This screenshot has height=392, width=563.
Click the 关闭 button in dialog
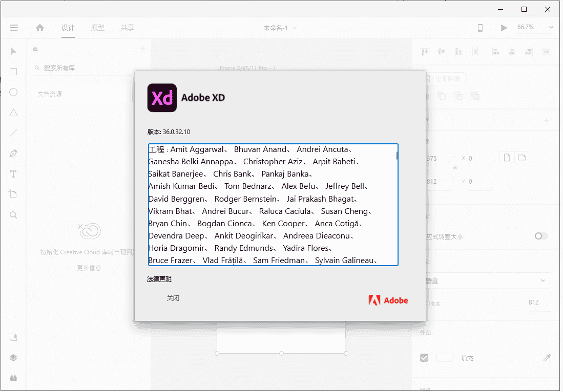[x=173, y=298]
